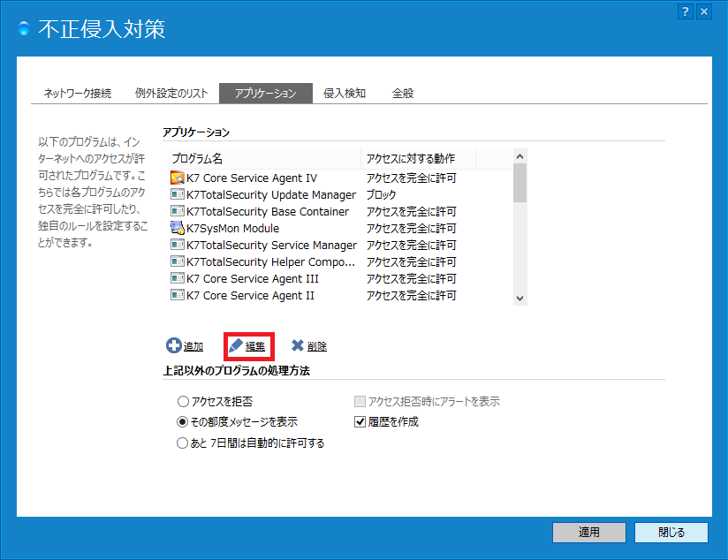
Task: Switch to the 例外設定のリスト tab
Action: tap(171, 94)
